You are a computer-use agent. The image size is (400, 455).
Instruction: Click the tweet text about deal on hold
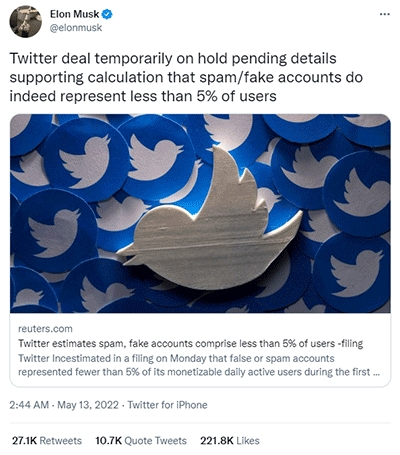tap(186, 77)
